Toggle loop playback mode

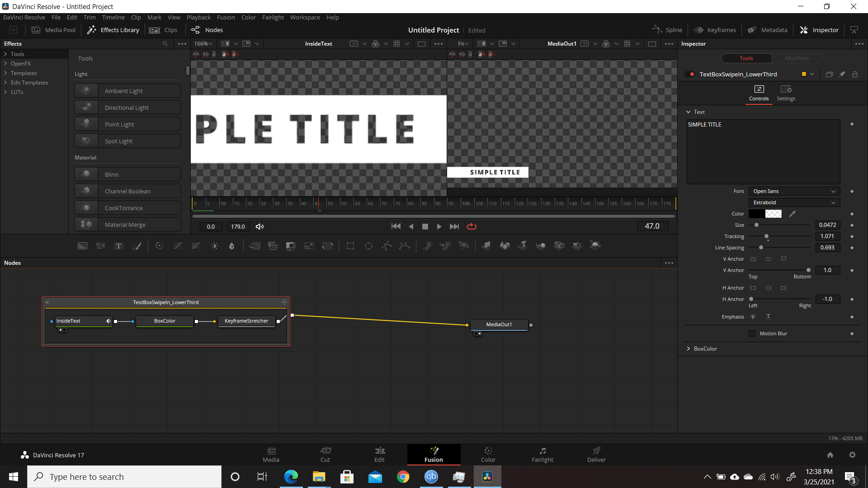point(472,226)
